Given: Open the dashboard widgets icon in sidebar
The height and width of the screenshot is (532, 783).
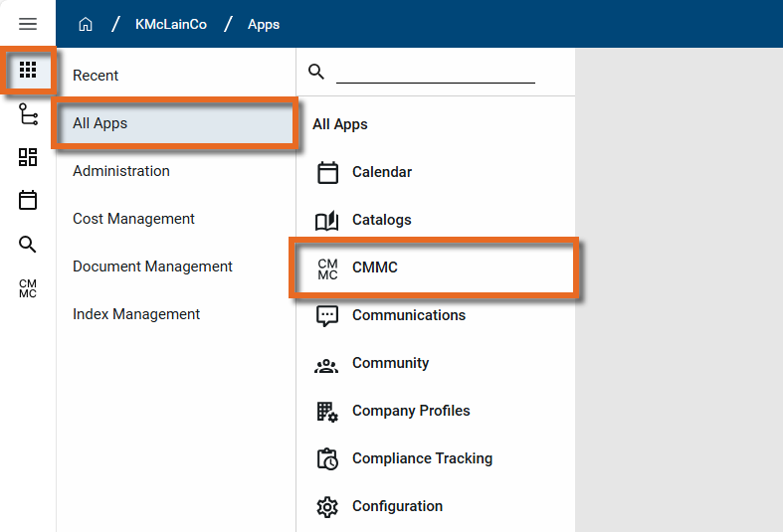Looking at the screenshot, I should coord(28,157).
